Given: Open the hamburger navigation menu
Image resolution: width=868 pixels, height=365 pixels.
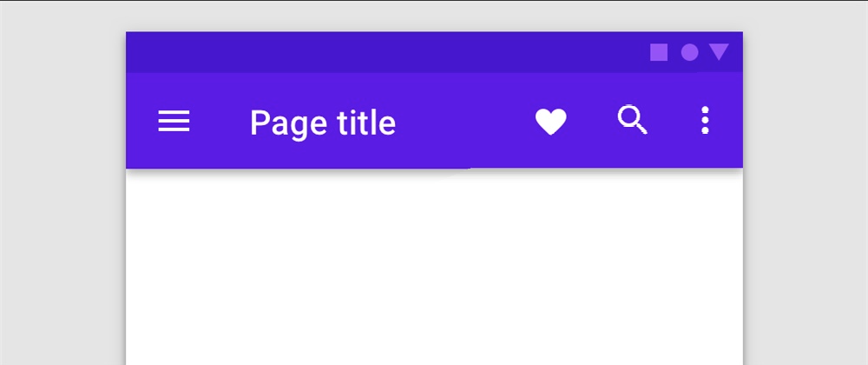Looking at the screenshot, I should 174,122.
